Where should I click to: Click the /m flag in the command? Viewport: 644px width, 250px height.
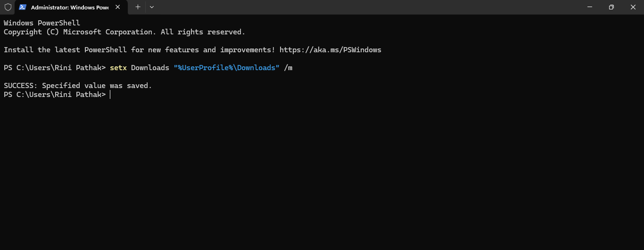288,68
